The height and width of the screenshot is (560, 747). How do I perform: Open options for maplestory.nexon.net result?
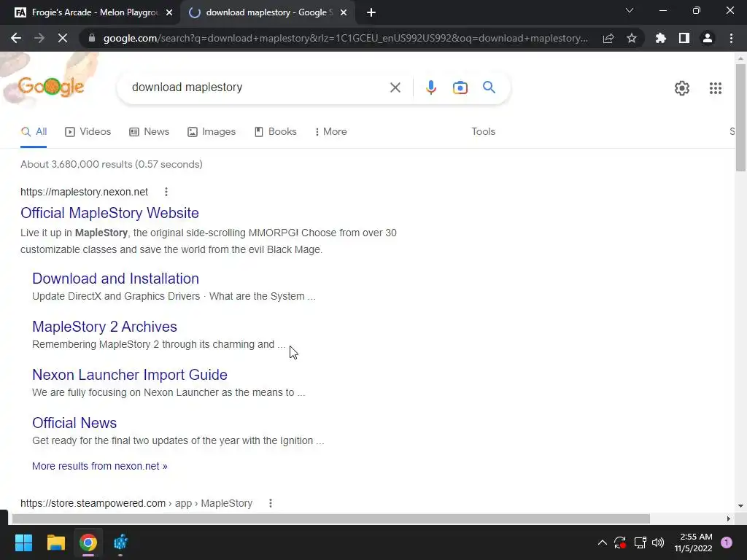tap(166, 192)
